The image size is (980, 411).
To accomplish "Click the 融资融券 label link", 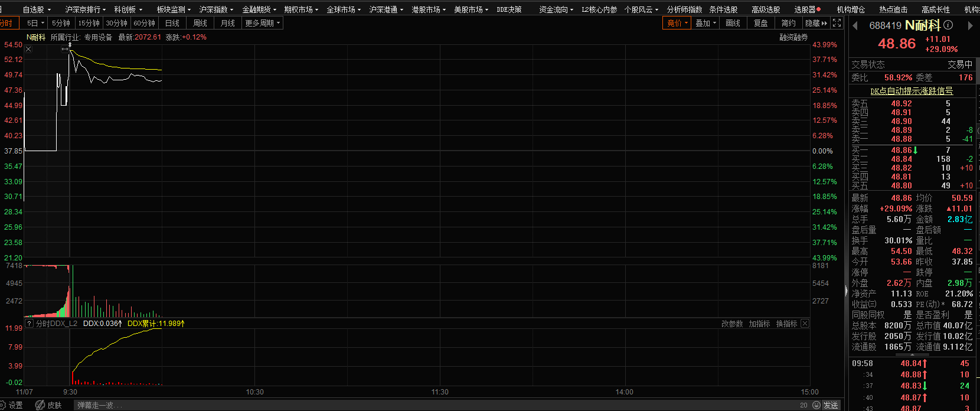I will 793,37.
